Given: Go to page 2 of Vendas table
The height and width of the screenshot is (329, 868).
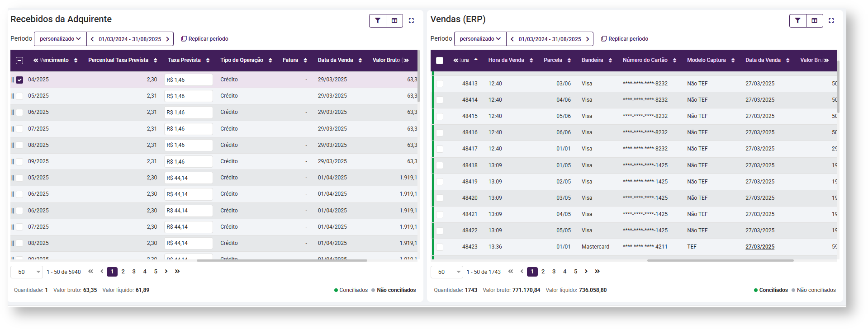Looking at the screenshot, I should click(x=543, y=272).
